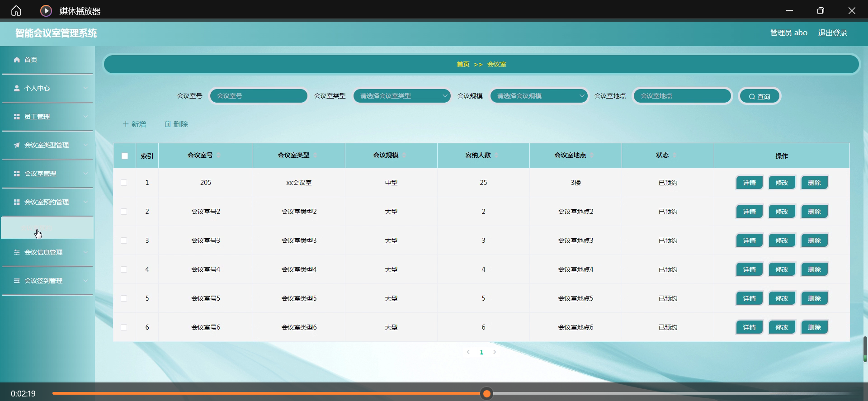Click the bulk 删除 button above table

pyautogui.click(x=176, y=124)
